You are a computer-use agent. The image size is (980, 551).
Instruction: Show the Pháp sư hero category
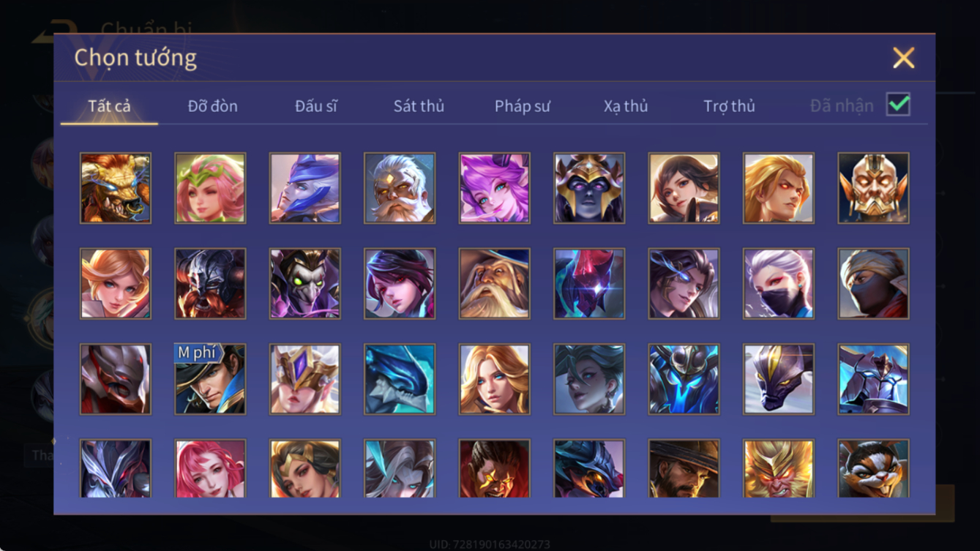click(x=522, y=106)
